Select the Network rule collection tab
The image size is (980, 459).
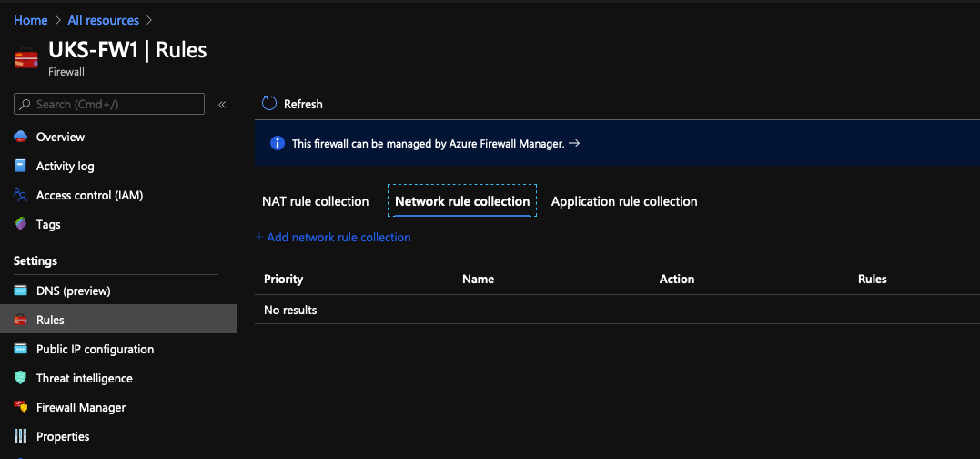tap(462, 201)
